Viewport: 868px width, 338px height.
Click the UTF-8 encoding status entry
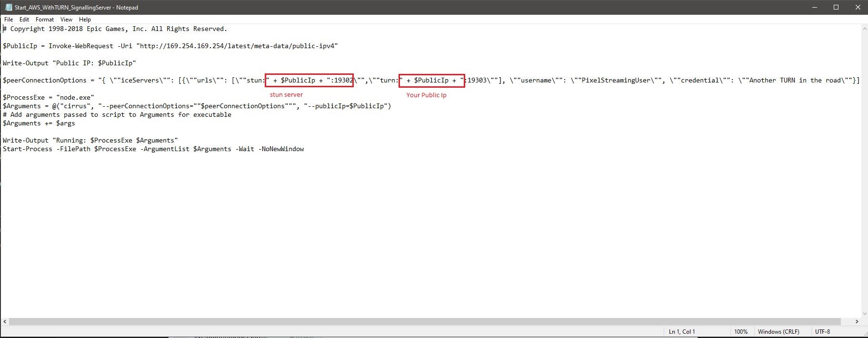822,332
